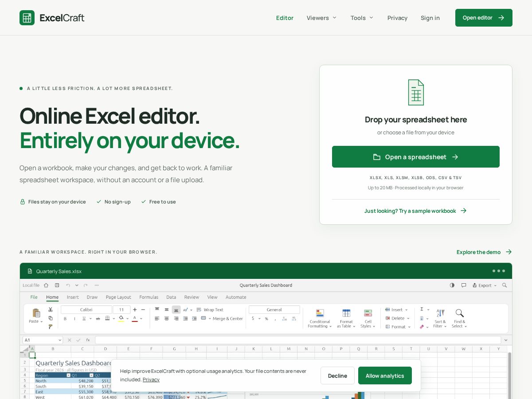Toggle Italic formatting
Viewport: 532px width, 399px height.
click(74, 319)
